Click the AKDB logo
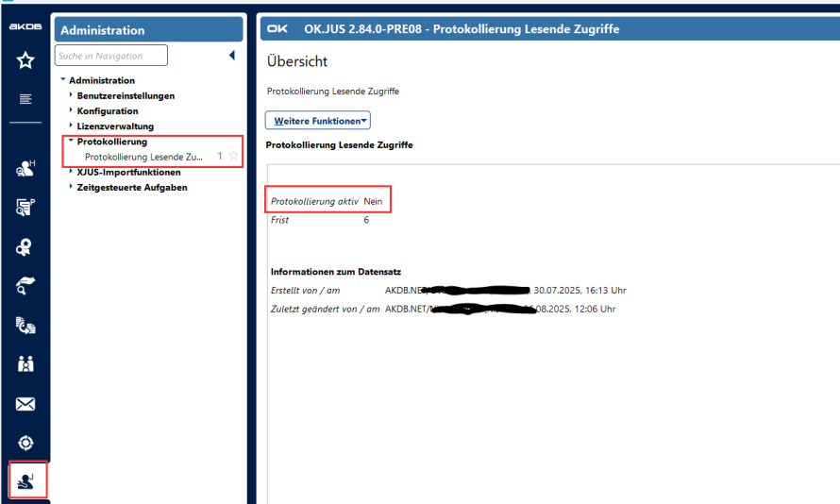 25,26
